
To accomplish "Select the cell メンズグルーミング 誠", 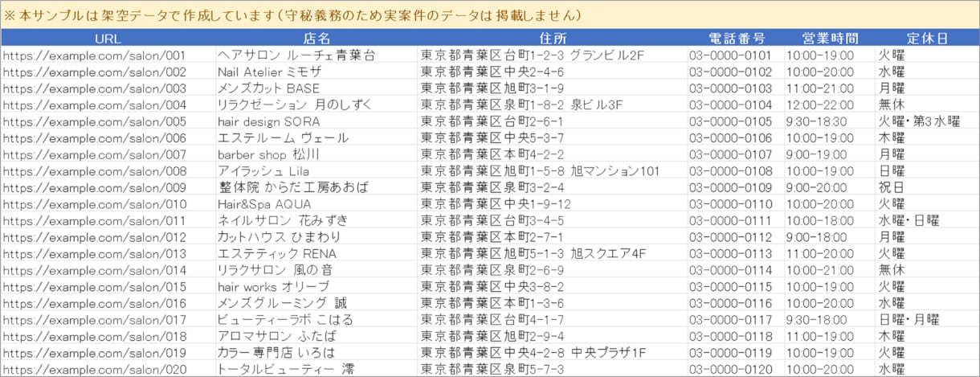I will pyautogui.click(x=316, y=303).
